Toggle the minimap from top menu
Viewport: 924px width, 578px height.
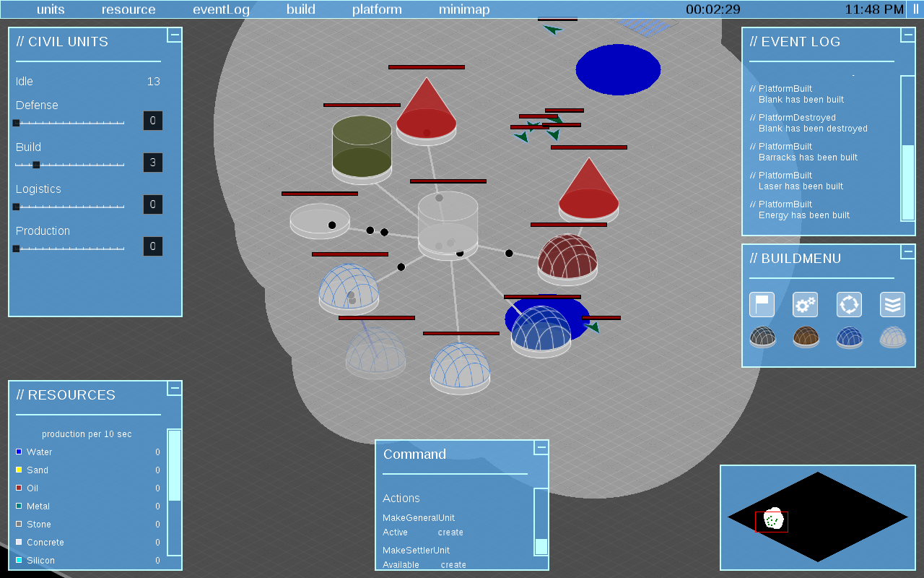(464, 9)
